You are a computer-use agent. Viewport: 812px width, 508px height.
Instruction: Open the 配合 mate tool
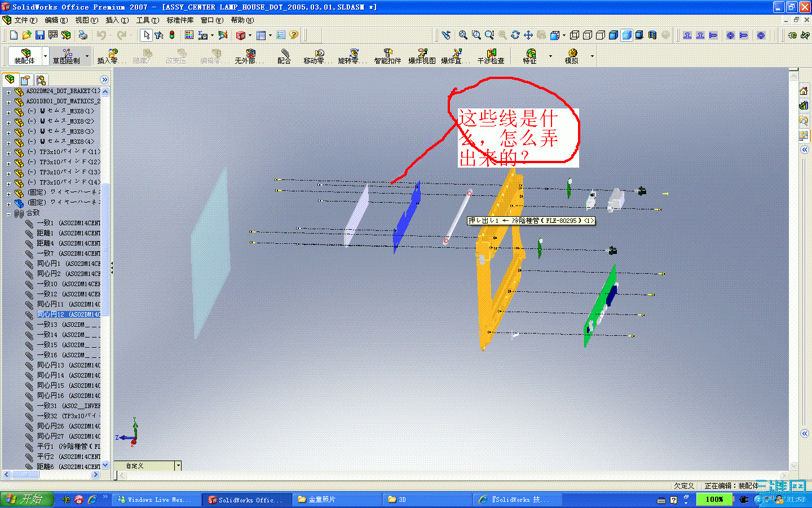(284, 56)
